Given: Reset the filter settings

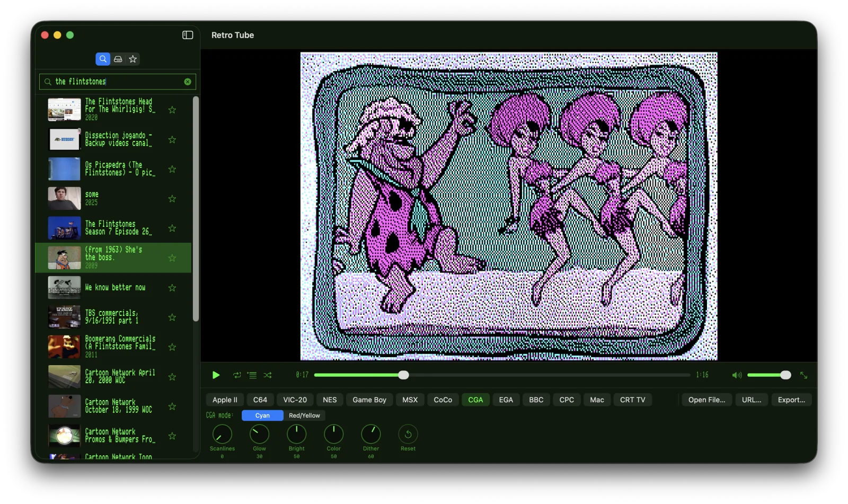Looking at the screenshot, I should pyautogui.click(x=408, y=434).
